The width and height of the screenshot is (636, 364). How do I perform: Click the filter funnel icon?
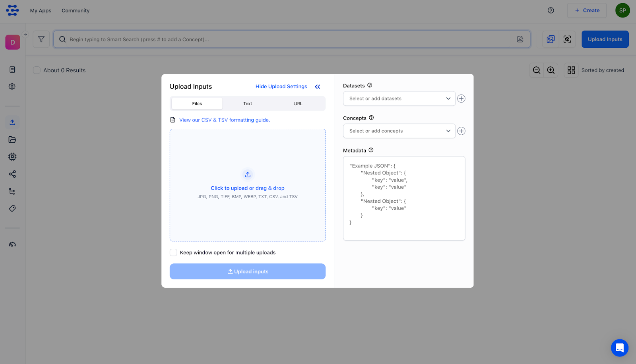click(41, 39)
